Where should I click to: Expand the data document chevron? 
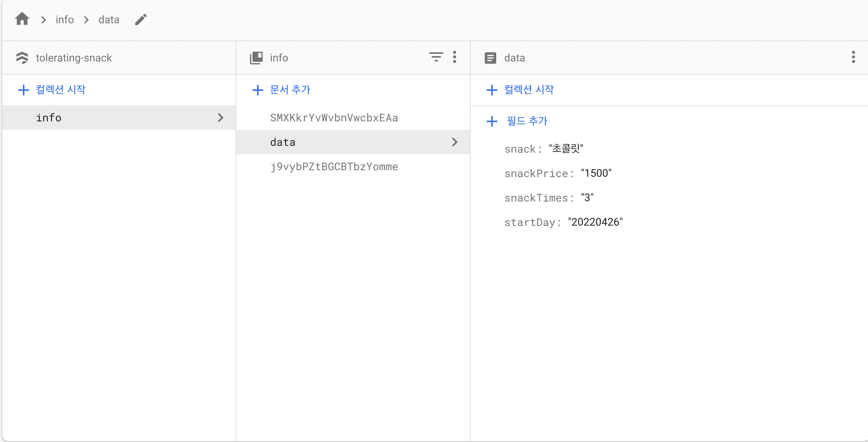pos(454,142)
